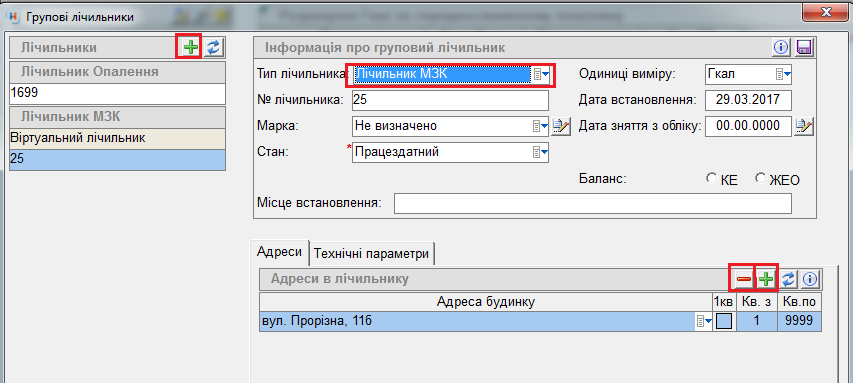Refresh the Лічильники list
The width and height of the screenshot is (853, 383).
[214, 47]
